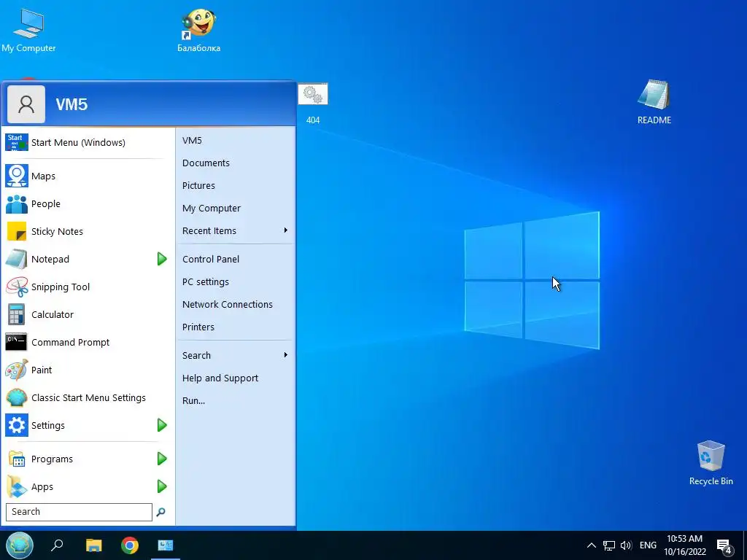The height and width of the screenshot is (560, 747).
Task: Click the Sticky Notes icon
Action: click(x=17, y=231)
